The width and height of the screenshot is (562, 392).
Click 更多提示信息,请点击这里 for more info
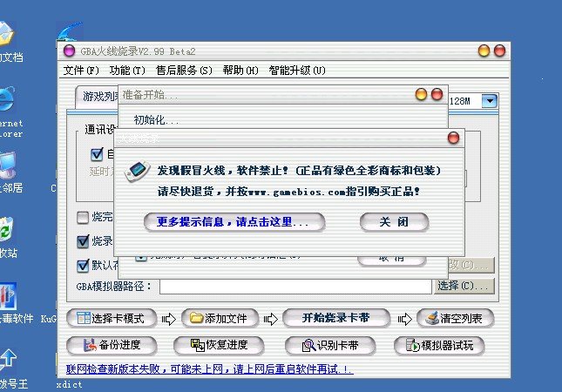(x=234, y=222)
